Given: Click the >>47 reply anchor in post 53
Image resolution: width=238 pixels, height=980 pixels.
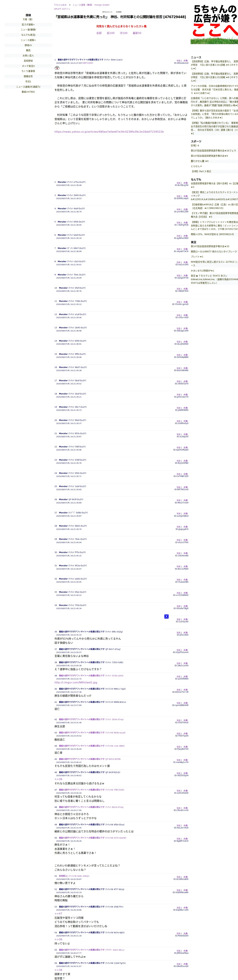Looking at the screenshot, I should pyautogui.click(x=58, y=913).
